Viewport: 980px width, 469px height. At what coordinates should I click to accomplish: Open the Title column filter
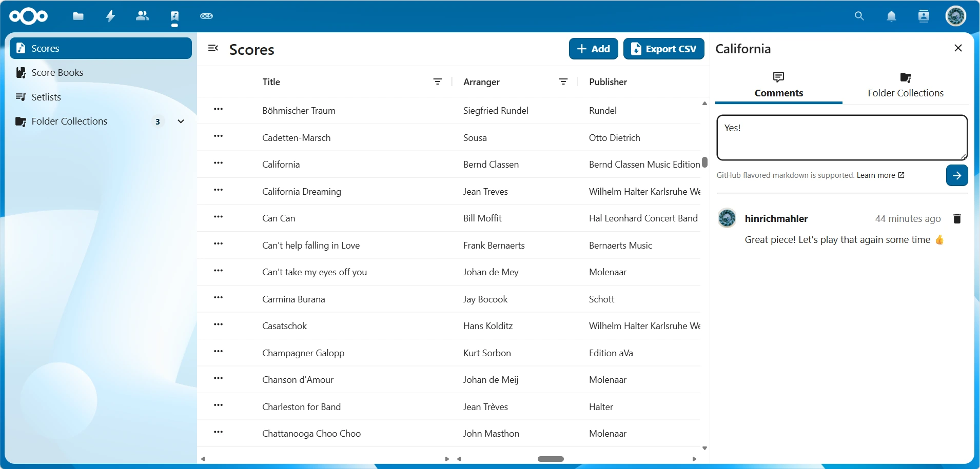tap(438, 81)
